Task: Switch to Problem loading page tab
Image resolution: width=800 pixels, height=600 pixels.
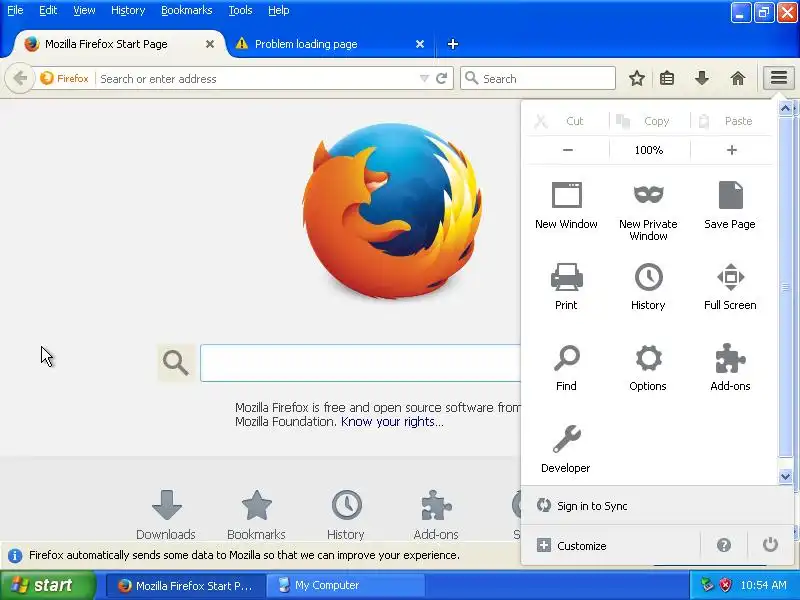Action: pos(330,44)
